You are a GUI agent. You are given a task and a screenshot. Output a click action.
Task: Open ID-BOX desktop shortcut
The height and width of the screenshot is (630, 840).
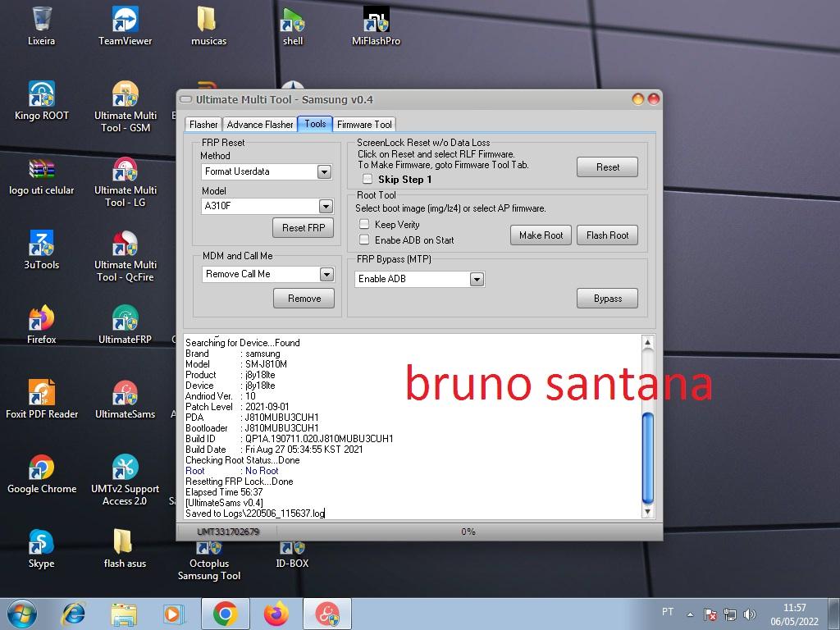point(292,555)
